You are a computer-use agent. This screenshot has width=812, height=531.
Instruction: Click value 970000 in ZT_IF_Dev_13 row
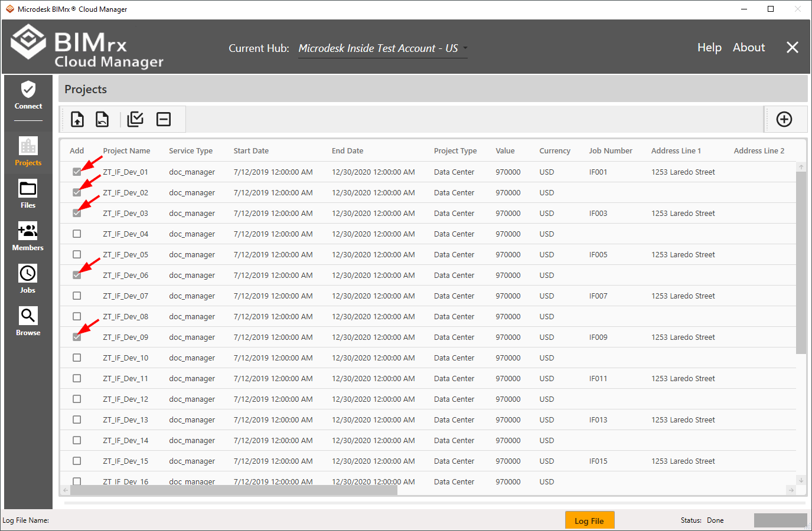coord(508,419)
